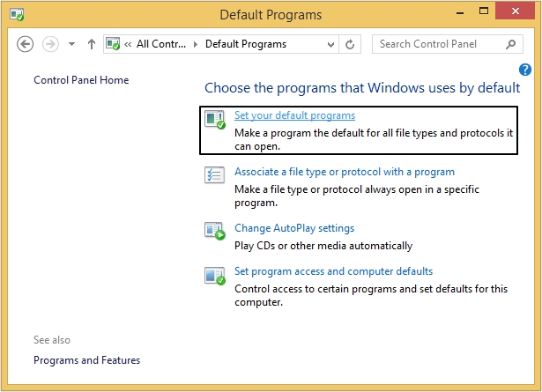Click the Back arrow navigation button
This screenshot has height=392, width=542.
(26, 44)
